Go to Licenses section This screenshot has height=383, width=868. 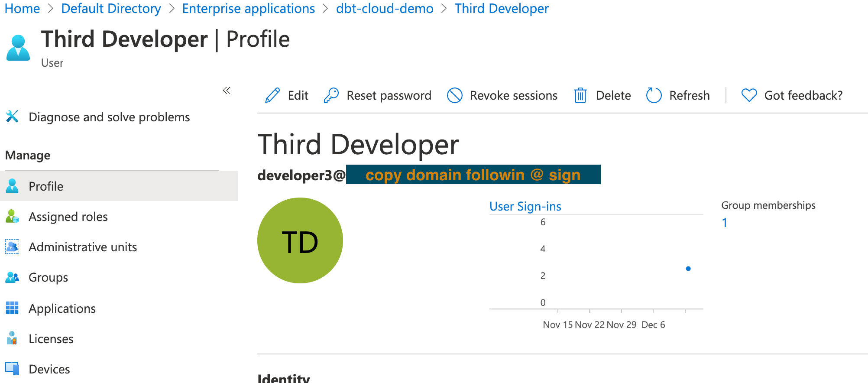click(51, 339)
